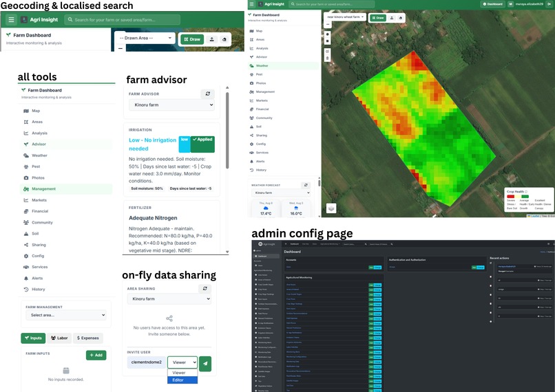Open Farm Advisor 'Kinoru farm' dropdown
555x392 pixels.
coord(171,105)
